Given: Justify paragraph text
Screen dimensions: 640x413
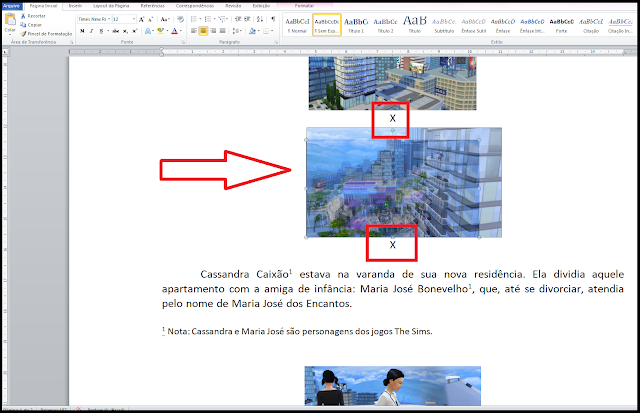Looking at the screenshot, I should [x=222, y=31].
